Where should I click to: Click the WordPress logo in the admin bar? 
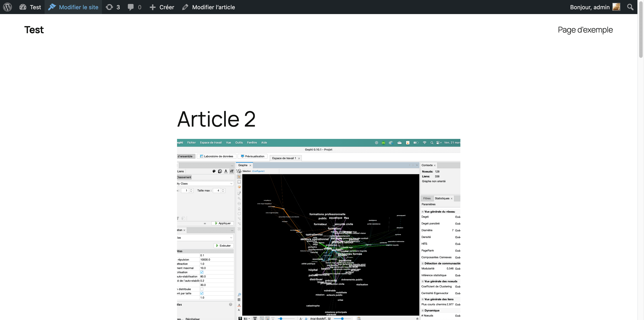point(7,7)
